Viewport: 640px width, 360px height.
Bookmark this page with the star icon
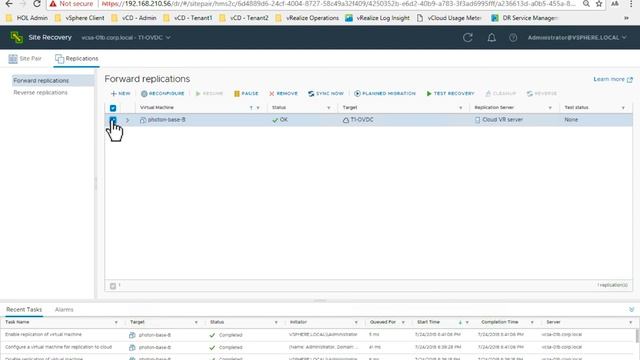pyautogui.click(x=599, y=4)
